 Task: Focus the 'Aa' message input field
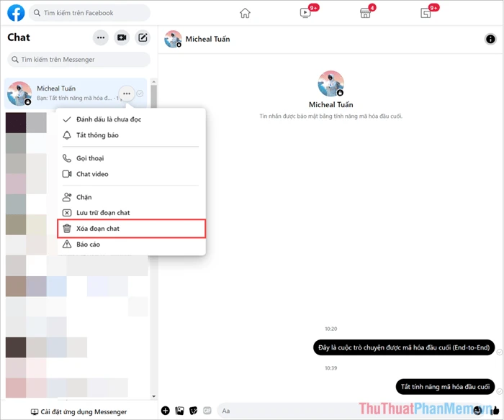(x=351, y=411)
